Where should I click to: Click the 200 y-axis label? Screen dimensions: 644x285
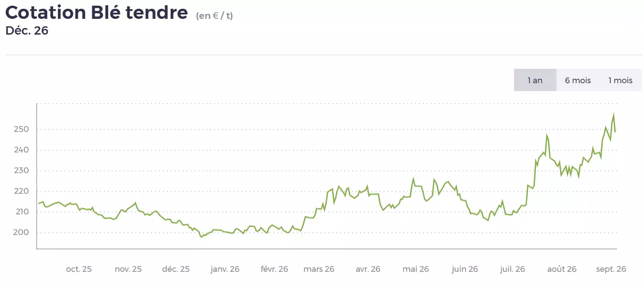coord(21,232)
